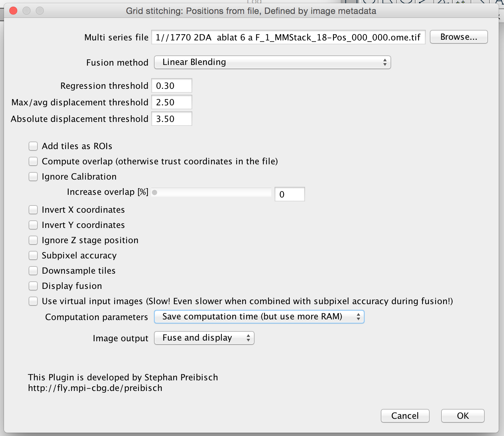
Task: Check the Compute overlap option
Action: tap(33, 161)
